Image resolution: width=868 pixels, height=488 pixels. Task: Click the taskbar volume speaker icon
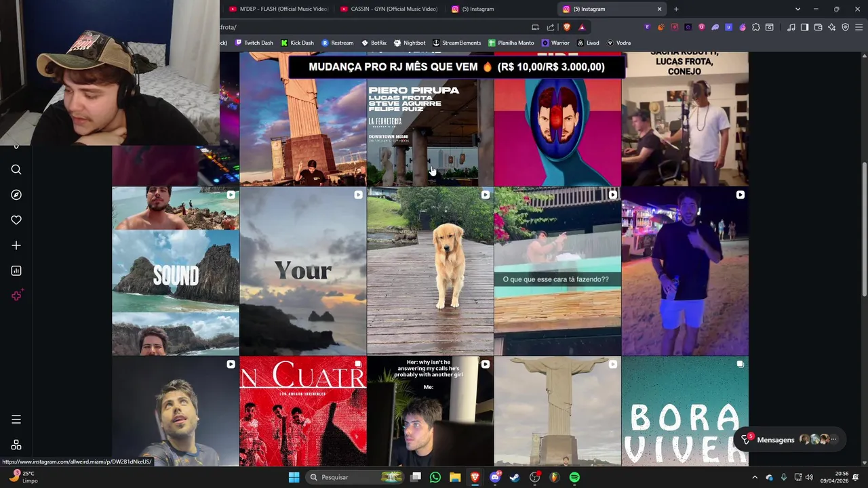(x=810, y=477)
